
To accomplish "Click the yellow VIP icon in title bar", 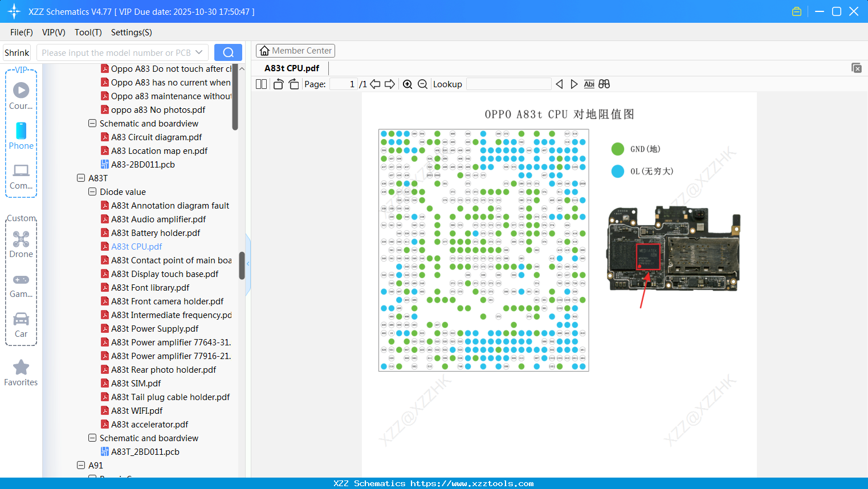I will click(x=797, y=11).
